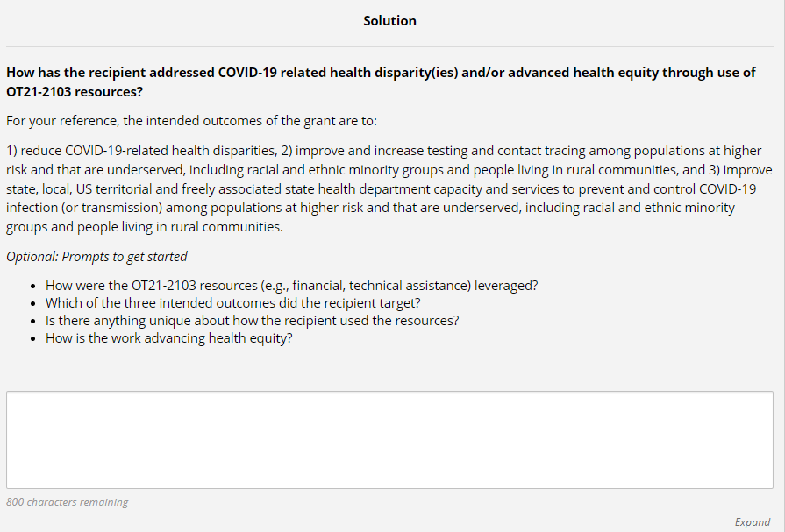The width and height of the screenshot is (785, 532).
Task: Click prompt 'Which of the three intended outcomes'
Action: (233, 303)
